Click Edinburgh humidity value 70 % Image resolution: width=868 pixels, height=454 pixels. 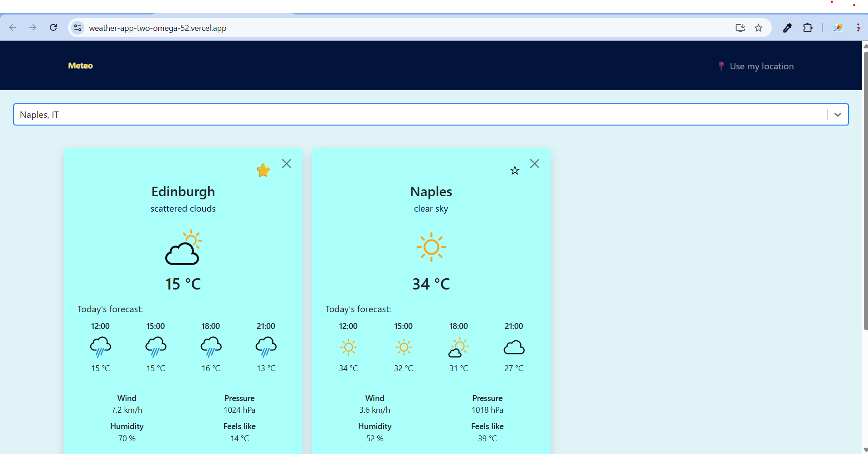pyautogui.click(x=127, y=439)
